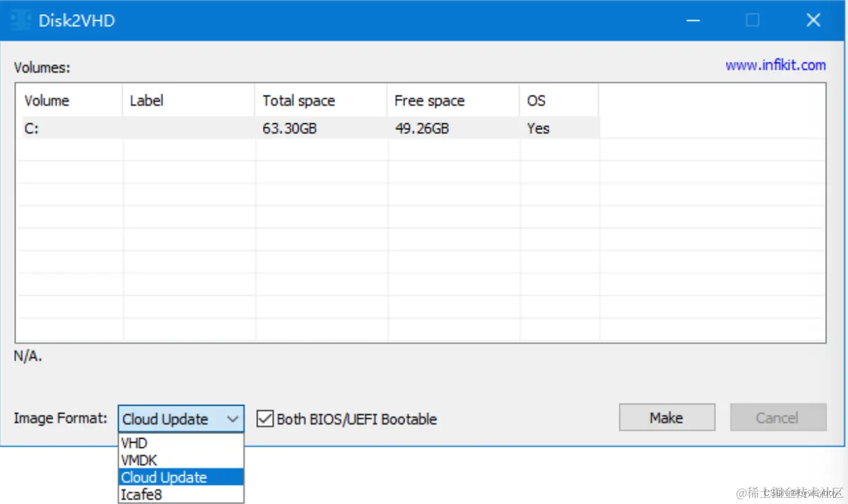Select VMDK from format list
Image resolution: width=848 pixels, height=504 pixels.
coord(181,460)
